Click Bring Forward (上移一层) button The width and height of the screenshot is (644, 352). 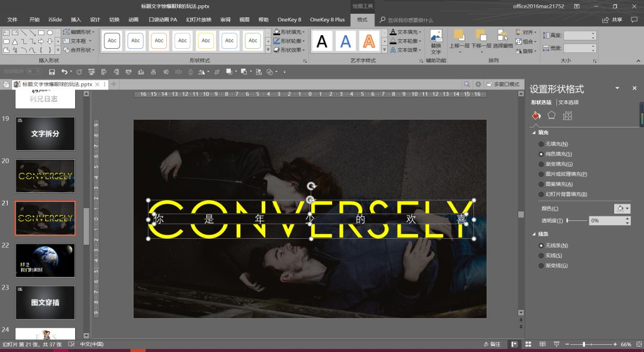tap(459, 42)
